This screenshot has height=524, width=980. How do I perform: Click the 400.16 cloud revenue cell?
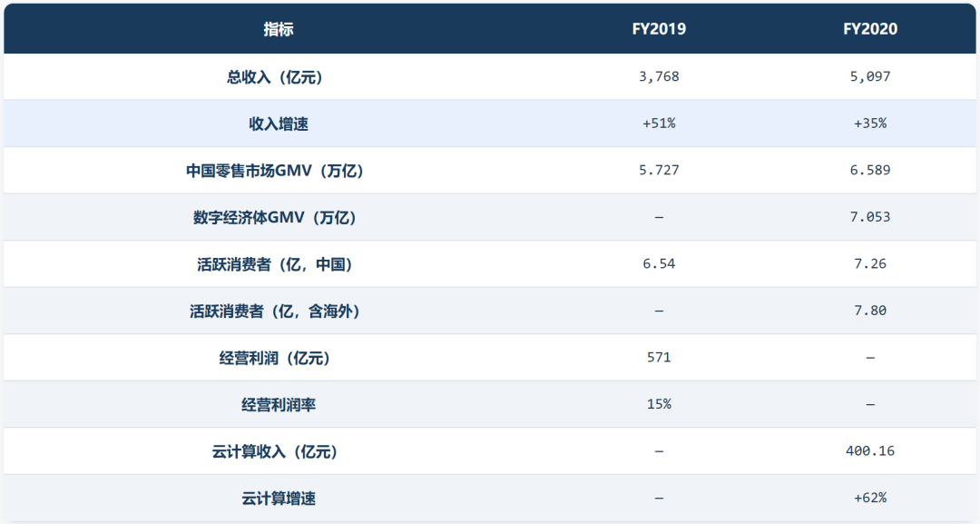(870, 450)
